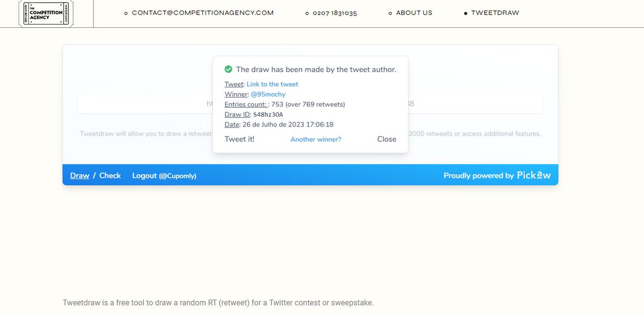Switch to the Draw tab
The width and height of the screenshot is (644, 314).
79,175
